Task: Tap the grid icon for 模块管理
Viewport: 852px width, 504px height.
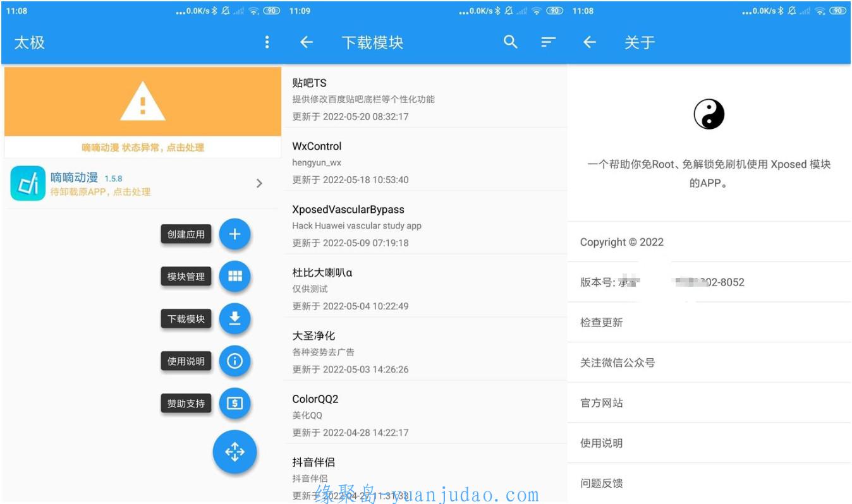Action: click(x=234, y=276)
